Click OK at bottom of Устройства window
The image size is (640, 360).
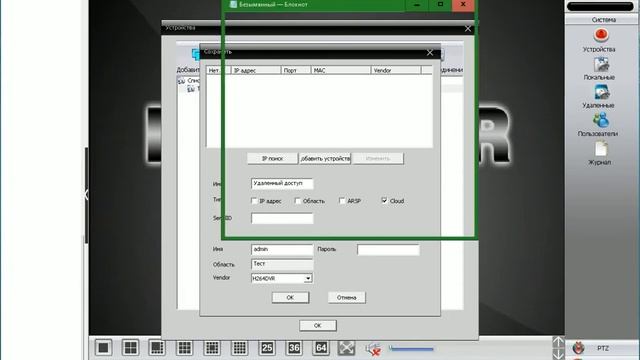(318, 325)
